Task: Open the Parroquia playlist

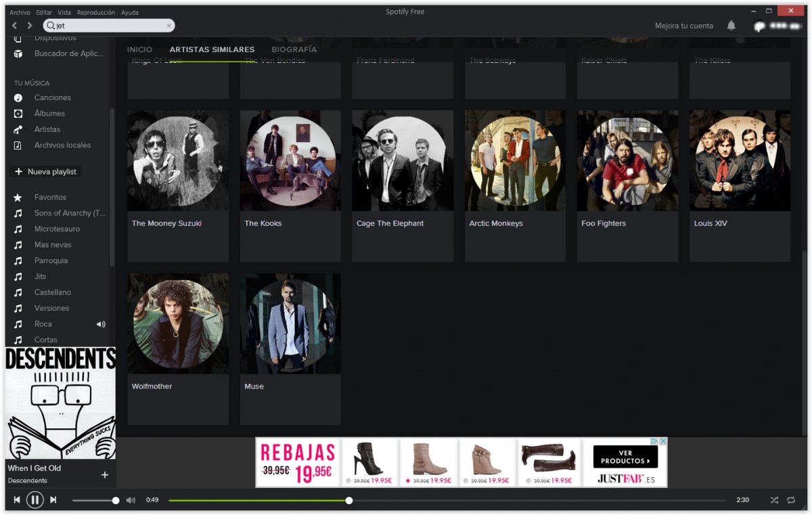Action: click(x=51, y=261)
